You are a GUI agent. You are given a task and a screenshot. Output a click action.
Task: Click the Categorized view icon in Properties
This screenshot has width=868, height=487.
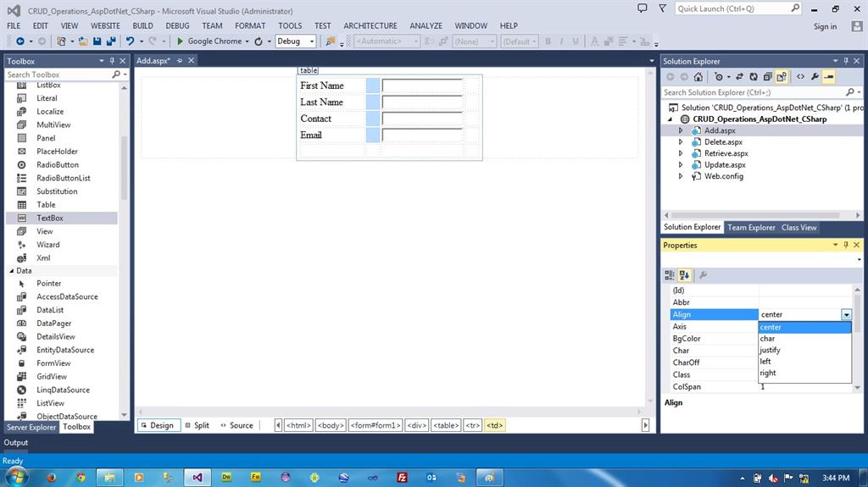(670, 275)
